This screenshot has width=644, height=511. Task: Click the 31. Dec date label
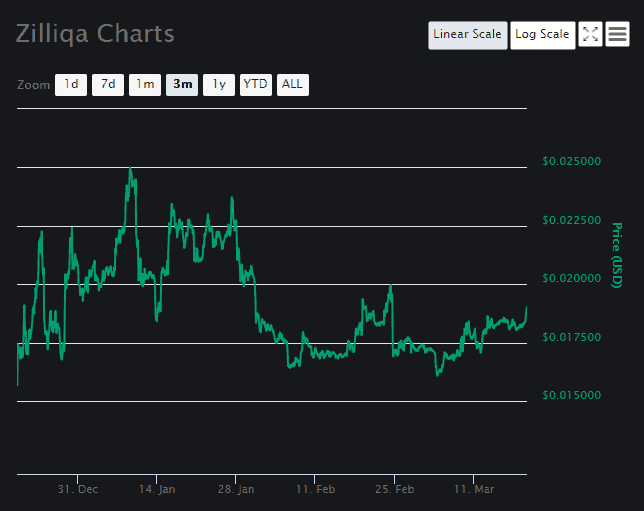click(x=78, y=489)
